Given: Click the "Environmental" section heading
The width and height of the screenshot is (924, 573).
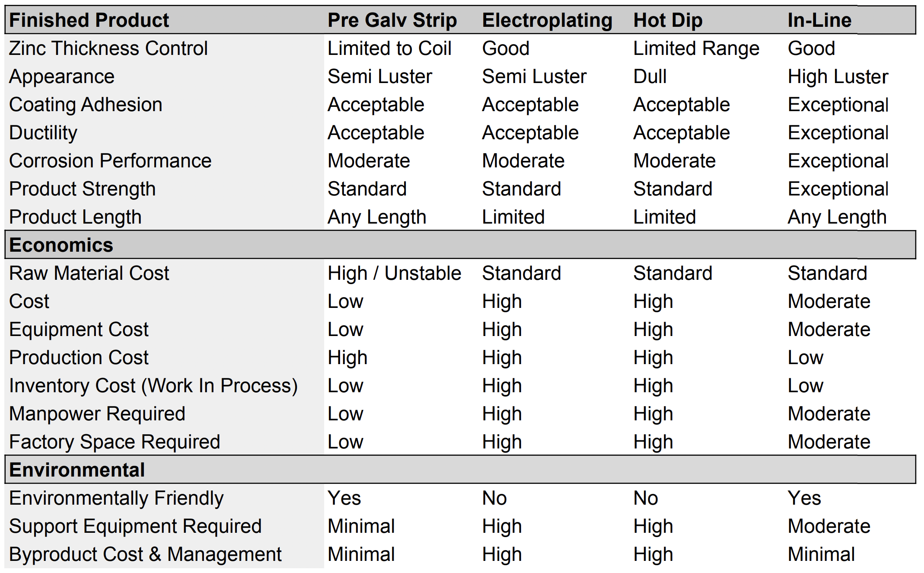Looking at the screenshot, I should (77, 470).
